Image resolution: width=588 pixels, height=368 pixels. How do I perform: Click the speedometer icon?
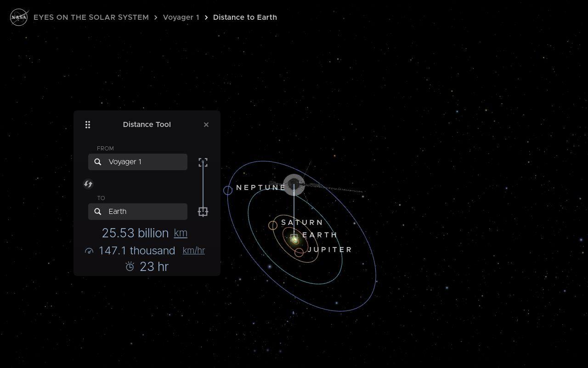tap(89, 251)
